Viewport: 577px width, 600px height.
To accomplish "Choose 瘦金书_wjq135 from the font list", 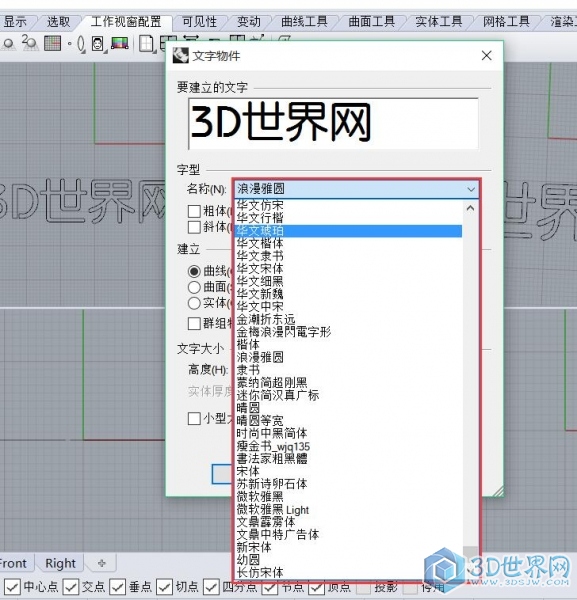I will (x=349, y=446).
